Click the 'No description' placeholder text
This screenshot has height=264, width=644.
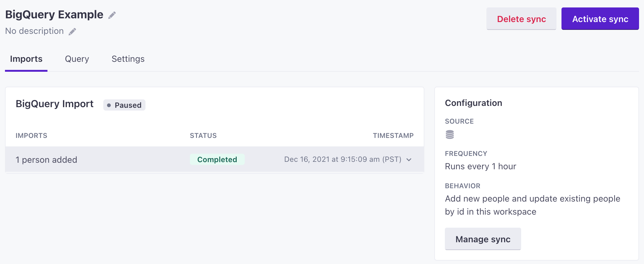pos(34,31)
